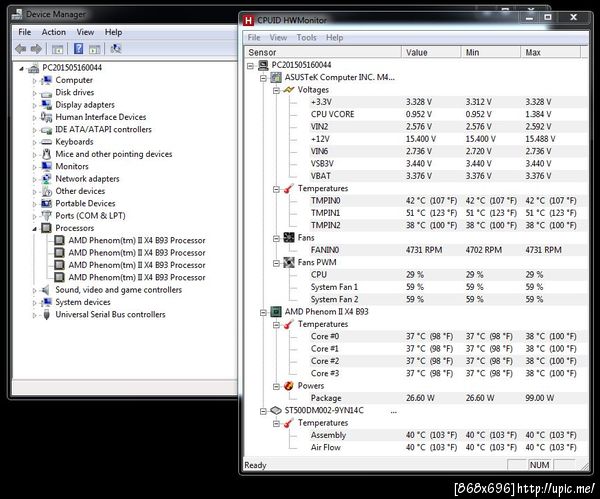Screen dimensions: 600x499
Task: Click NUM indicator in HWMonitor status bar
Action: point(539,465)
